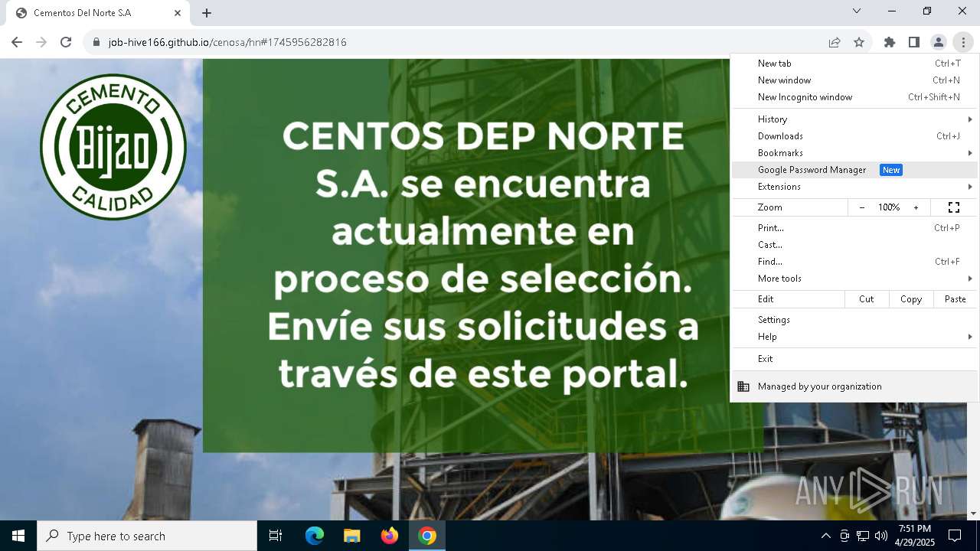The width and height of the screenshot is (980, 551).
Task: Click the network tray icon
Action: (x=863, y=536)
